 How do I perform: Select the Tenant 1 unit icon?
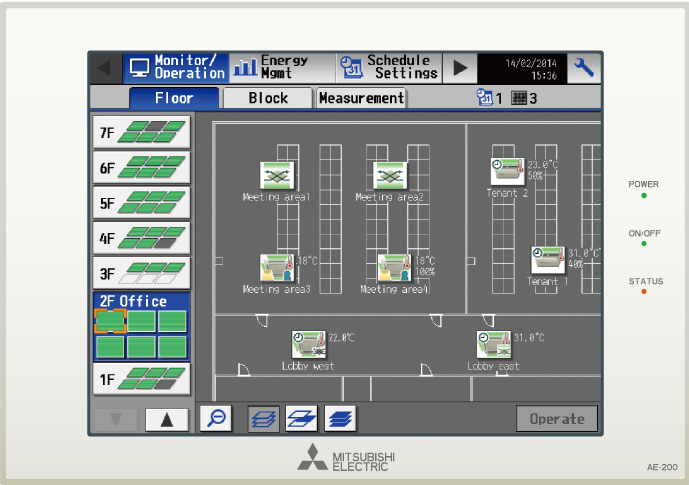(548, 260)
